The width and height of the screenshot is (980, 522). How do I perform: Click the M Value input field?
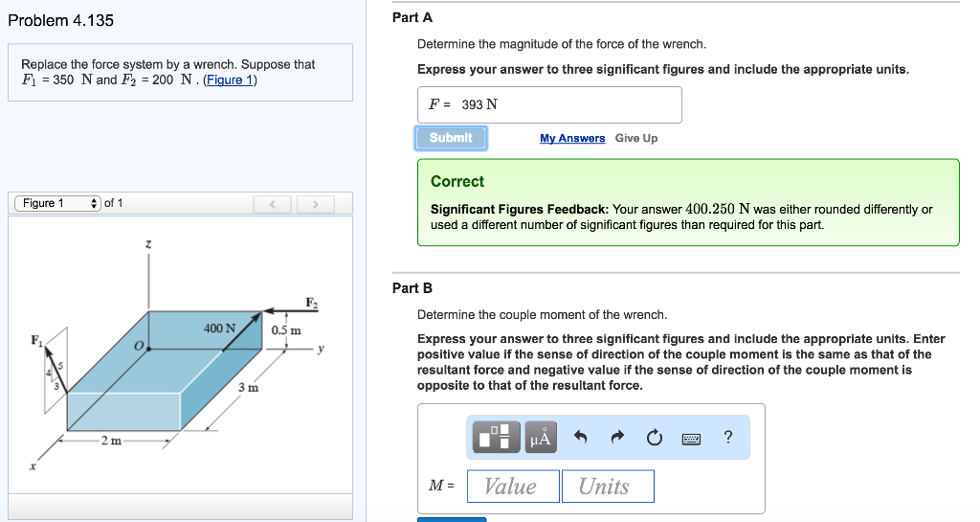click(513, 487)
